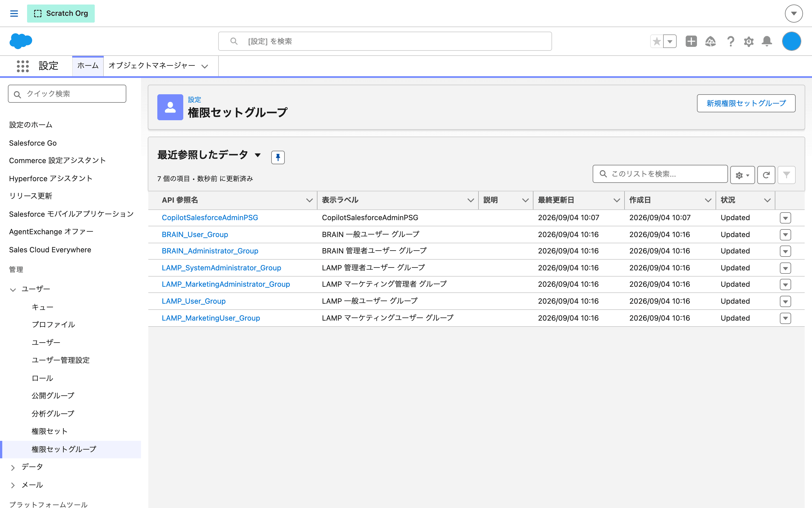Refresh the permission set group list
This screenshot has height=508, width=812.
point(766,175)
